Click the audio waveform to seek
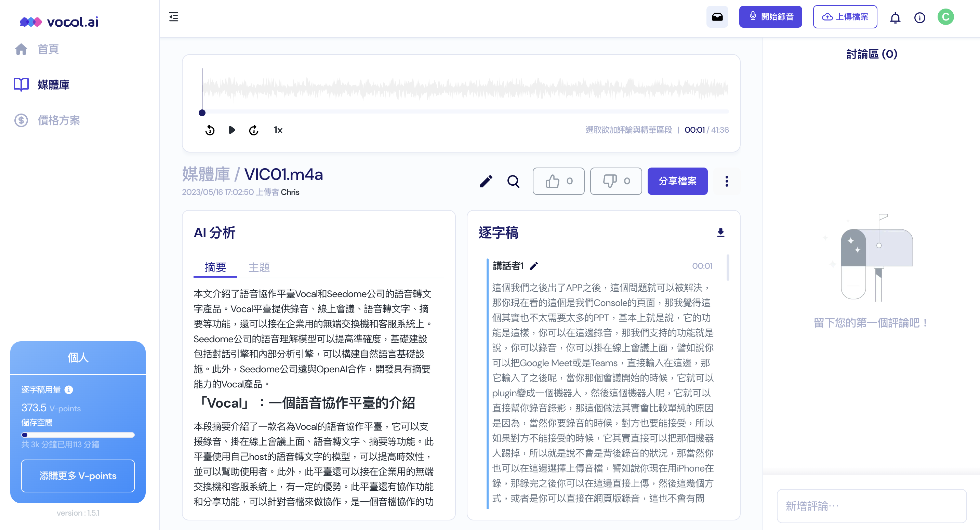The height and width of the screenshot is (530, 980). click(x=465, y=88)
